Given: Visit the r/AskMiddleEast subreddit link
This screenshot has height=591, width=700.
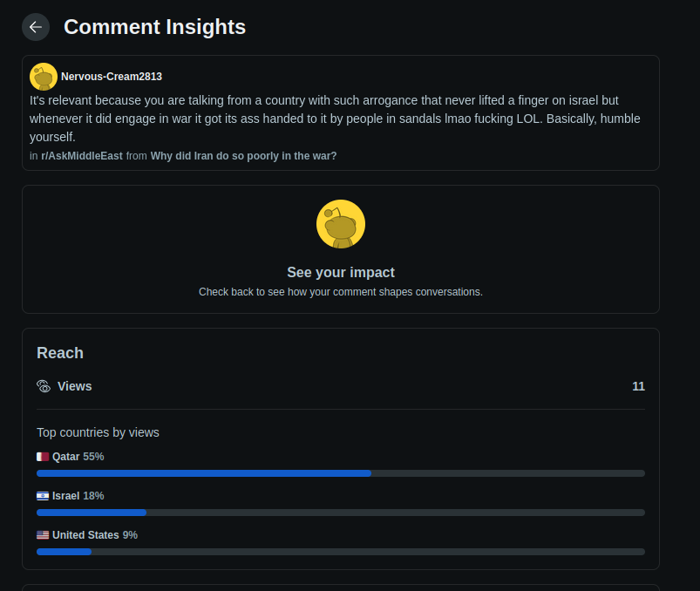Looking at the screenshot, I should [x=82, y=156].
